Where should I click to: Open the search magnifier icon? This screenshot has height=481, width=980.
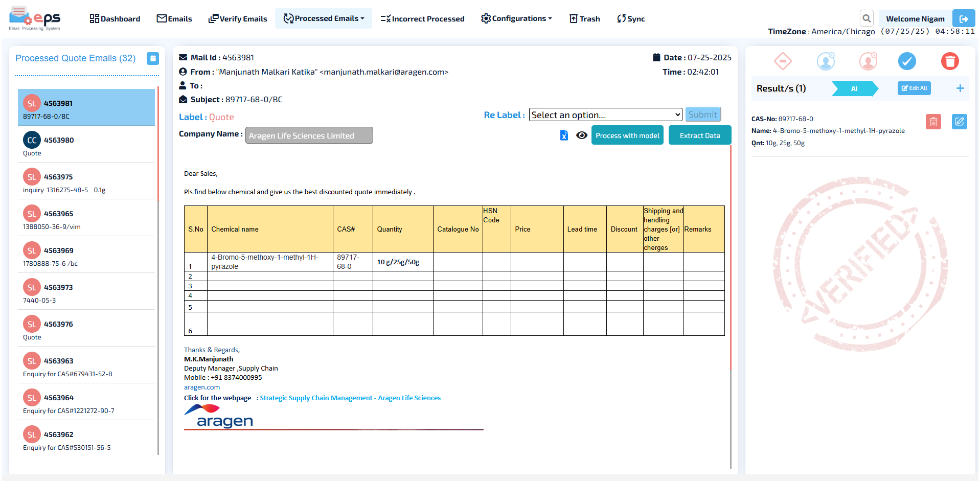point(867,19)
